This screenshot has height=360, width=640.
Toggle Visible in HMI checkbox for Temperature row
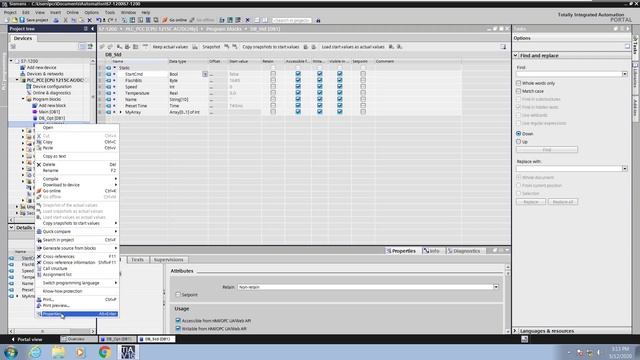340,93
